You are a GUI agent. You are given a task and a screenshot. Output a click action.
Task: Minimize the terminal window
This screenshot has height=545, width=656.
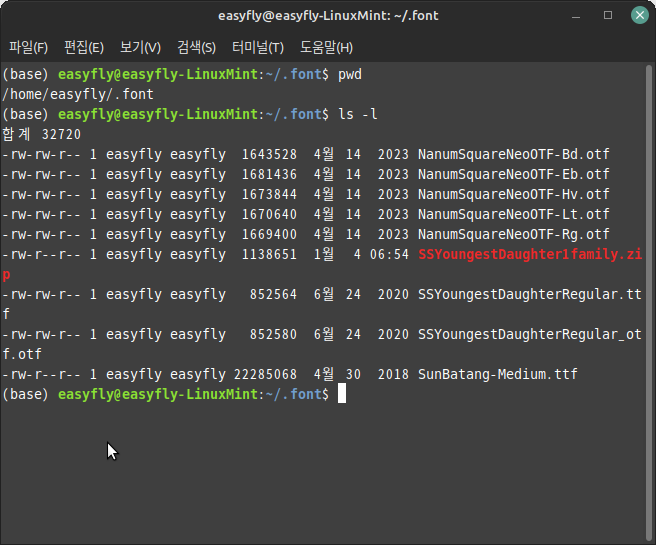576,16
